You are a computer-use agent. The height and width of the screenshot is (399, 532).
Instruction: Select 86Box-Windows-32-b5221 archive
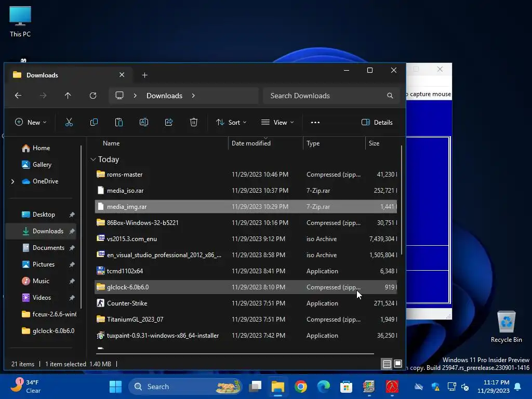(x=246, y=223)
